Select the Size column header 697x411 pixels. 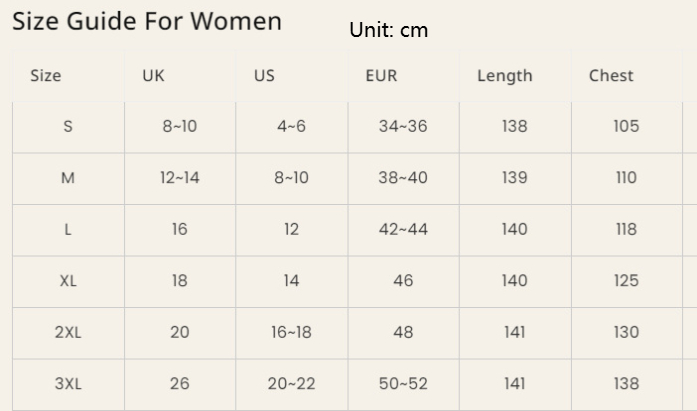coord(46,75)
